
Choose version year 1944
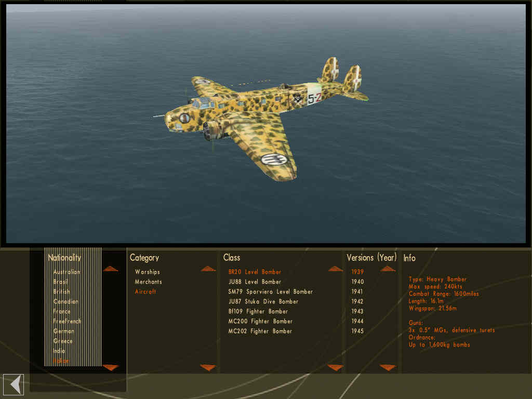[357, 321]
